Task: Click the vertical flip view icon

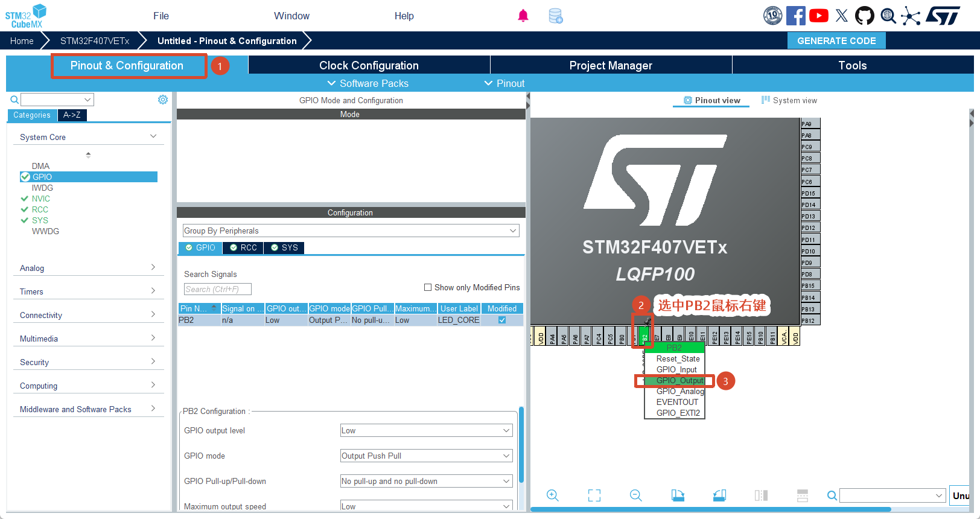Action: (761, 495)
